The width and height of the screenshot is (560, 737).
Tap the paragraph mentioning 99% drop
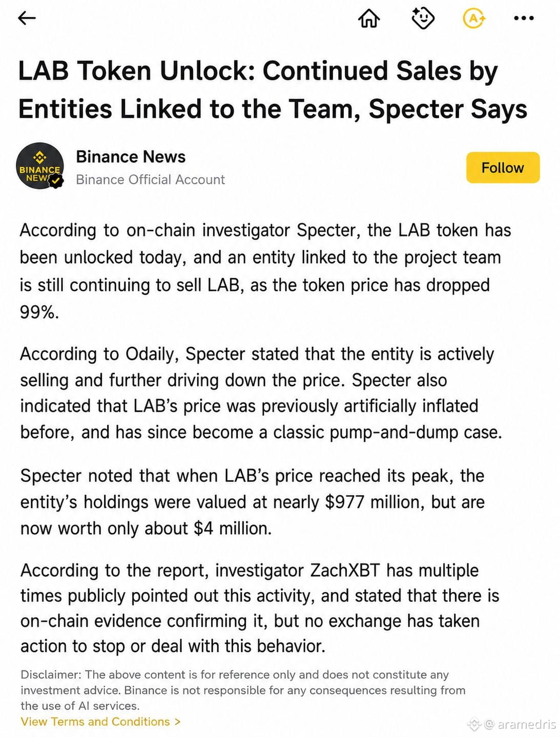265,271
